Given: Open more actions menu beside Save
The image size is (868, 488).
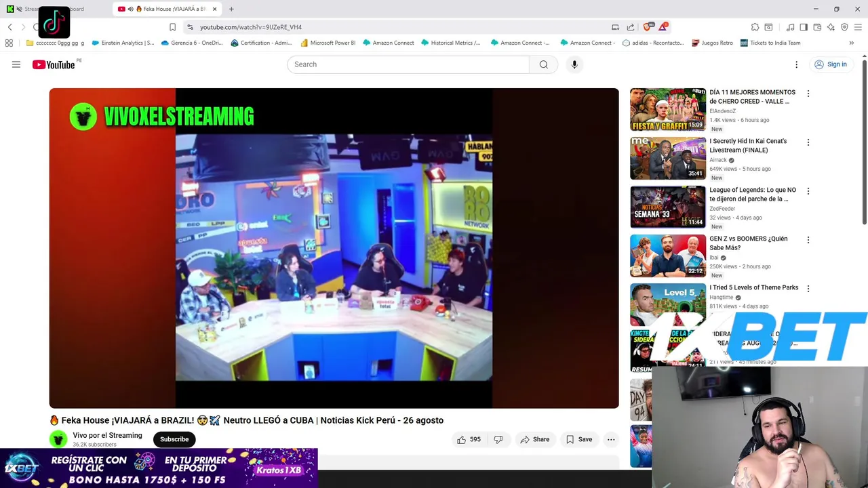Looking at the screenshot, I should point(611,439).
